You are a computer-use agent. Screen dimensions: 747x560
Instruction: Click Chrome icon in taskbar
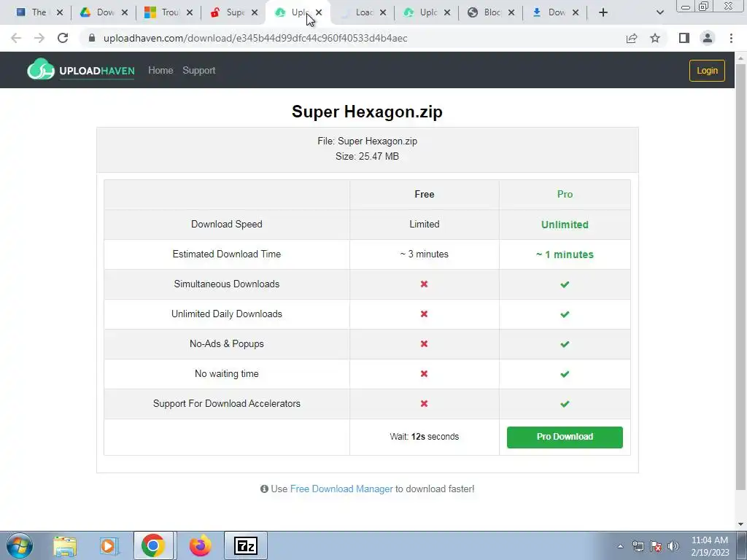pyautogui.click(x=153, y=545)
